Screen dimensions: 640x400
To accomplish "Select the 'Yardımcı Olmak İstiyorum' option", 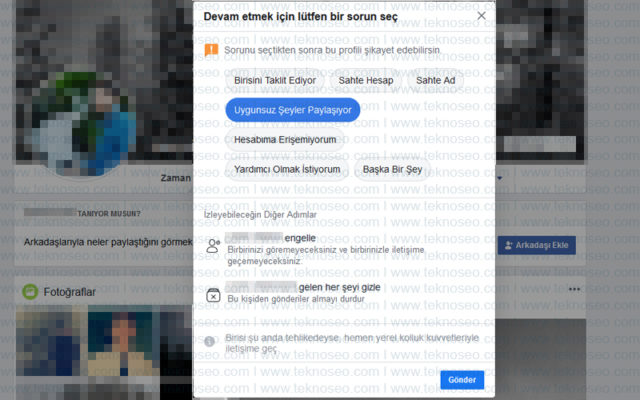I will pos(287,169).
